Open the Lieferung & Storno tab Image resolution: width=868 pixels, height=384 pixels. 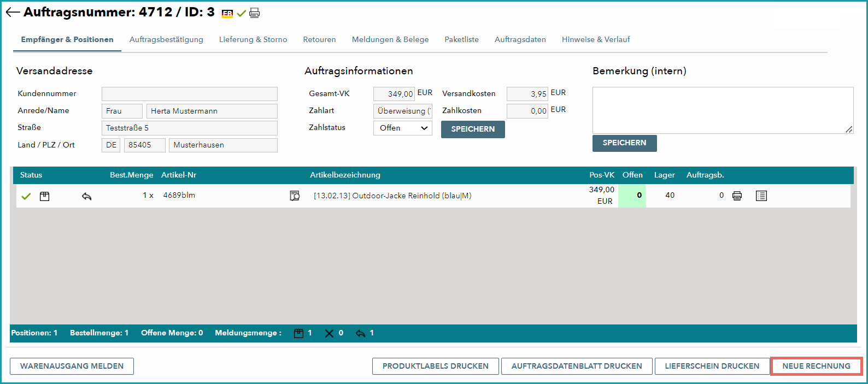(x=253, y=39)
